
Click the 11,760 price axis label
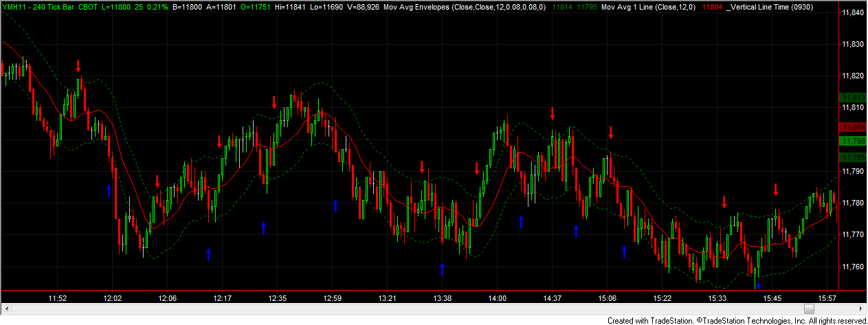pyautogui.click(x=853, y=266)
